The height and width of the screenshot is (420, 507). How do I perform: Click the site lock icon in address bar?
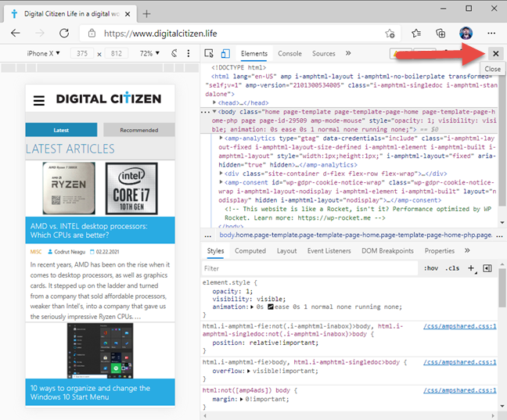92,34
